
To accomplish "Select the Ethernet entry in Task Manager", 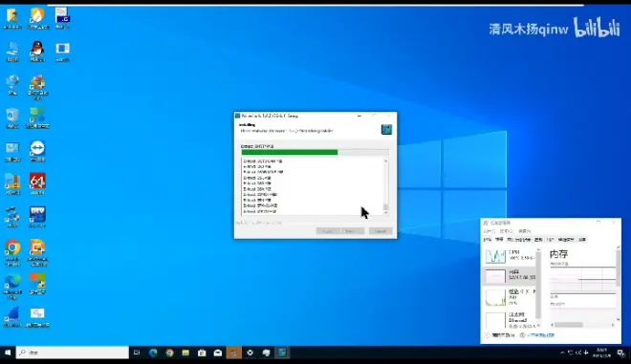I will click(510, 320).
